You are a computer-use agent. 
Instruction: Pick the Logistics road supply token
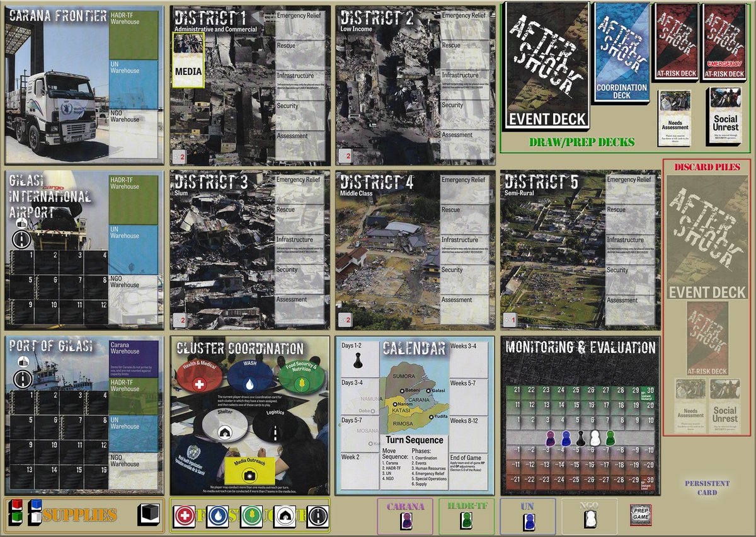(x=317, y=517)
